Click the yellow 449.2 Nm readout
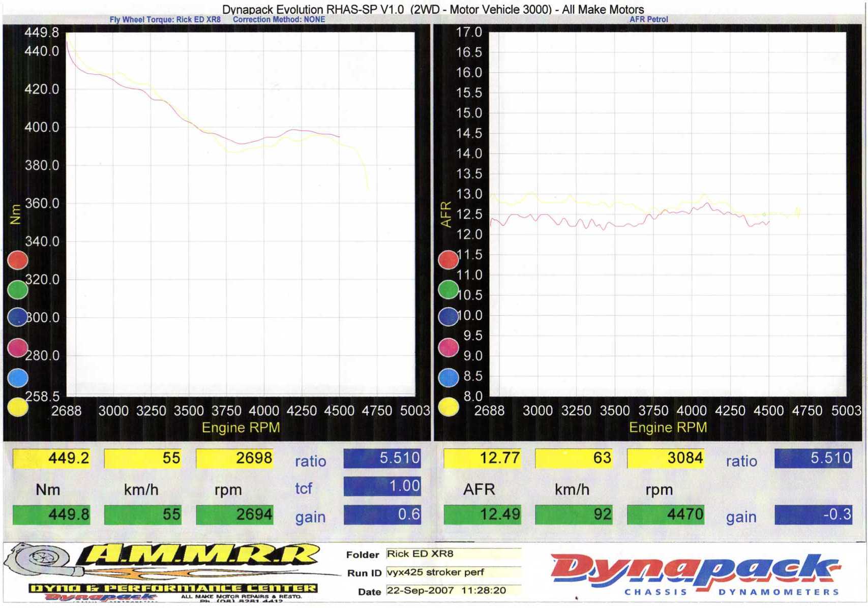The height and width of the screenshot is (608, 868). tap(51, 458)
